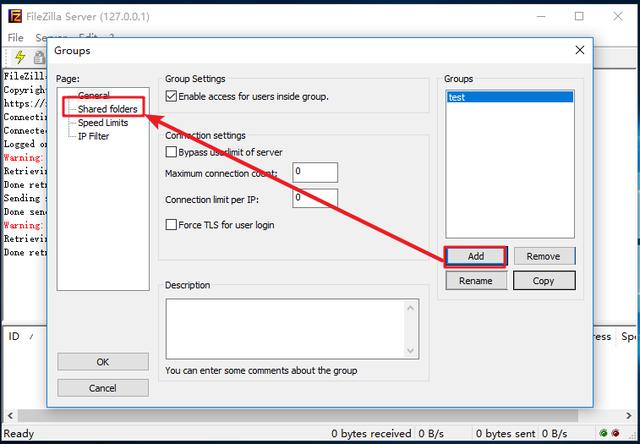640x444 pixels.
Task: Click the yellow lightning connect toolbar icon
Action: point(20,57)
